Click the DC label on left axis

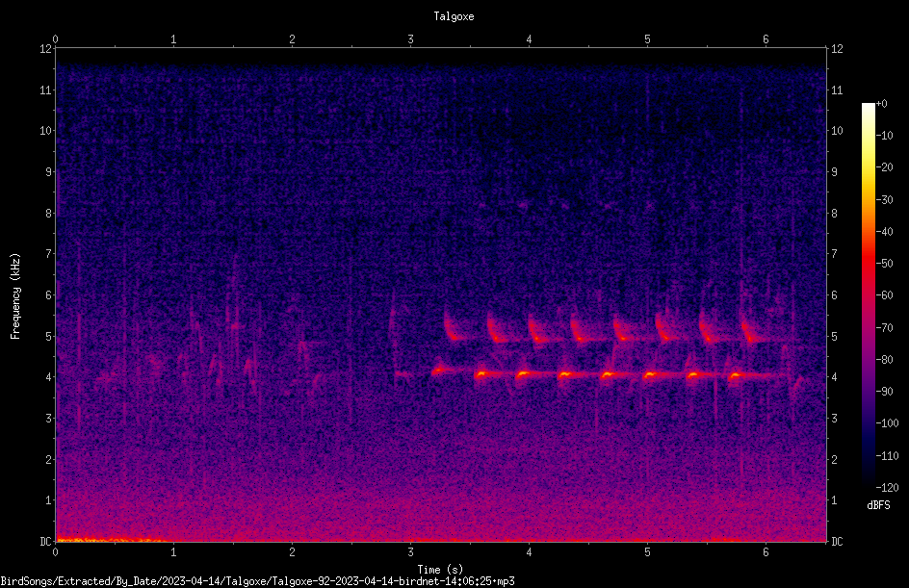click(x=46, y=542)
